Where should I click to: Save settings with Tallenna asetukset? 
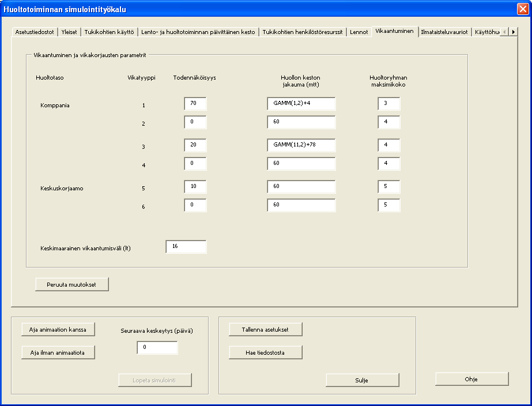(x=266, y=329)
